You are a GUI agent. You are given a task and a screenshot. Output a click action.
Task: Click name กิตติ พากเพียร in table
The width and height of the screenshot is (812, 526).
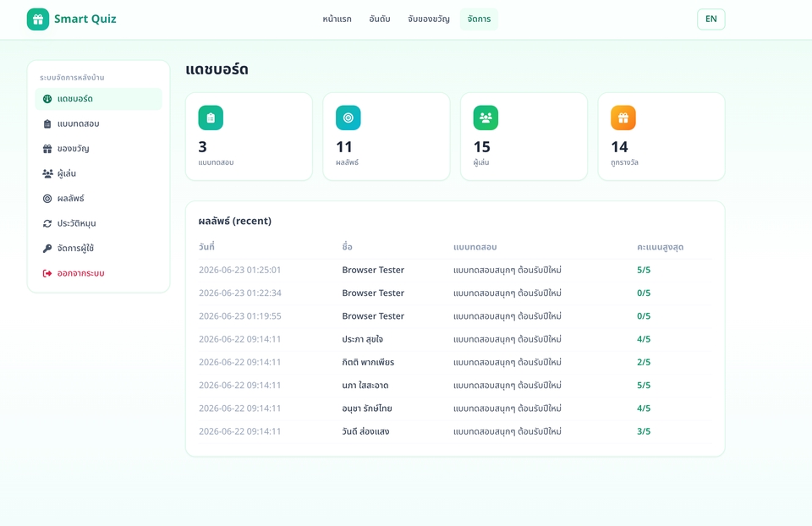[x=368, y=363]
